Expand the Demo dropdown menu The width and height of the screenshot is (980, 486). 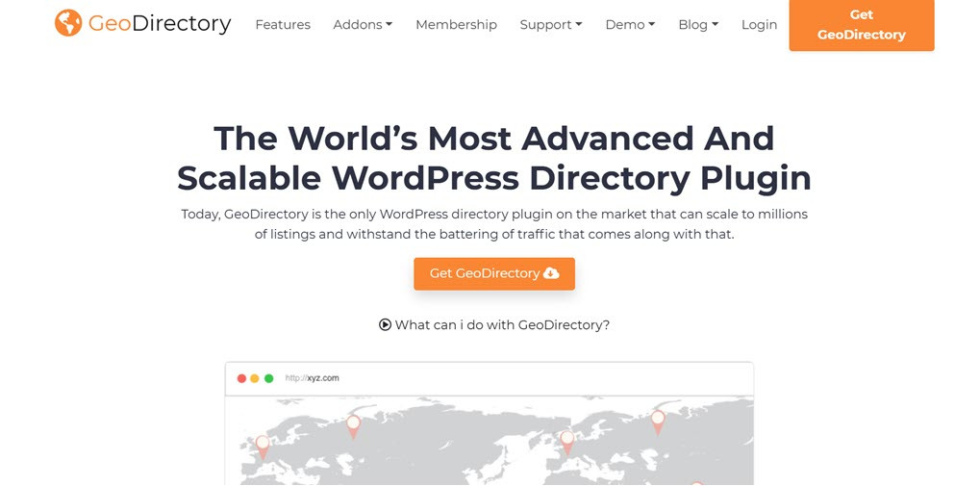[630, 25]
